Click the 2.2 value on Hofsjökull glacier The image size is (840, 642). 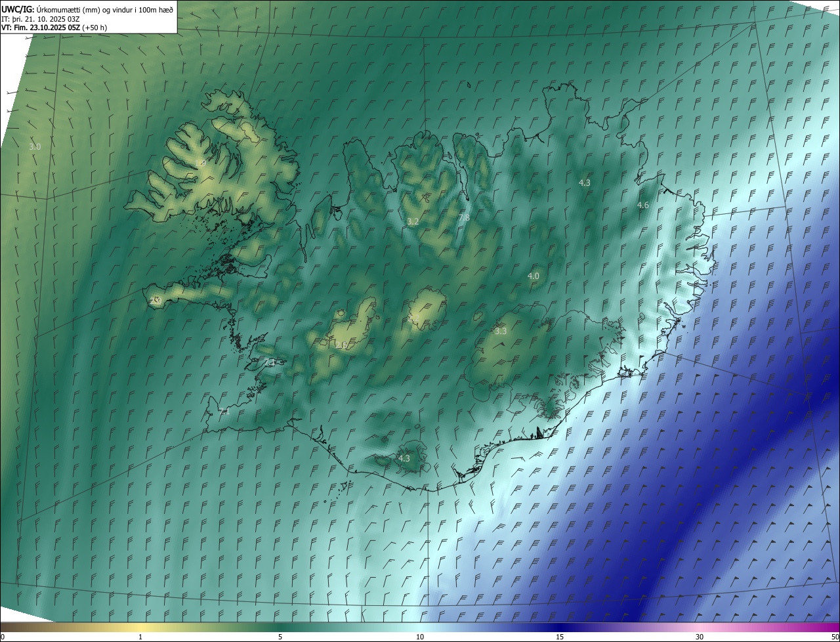click(414, 318)
